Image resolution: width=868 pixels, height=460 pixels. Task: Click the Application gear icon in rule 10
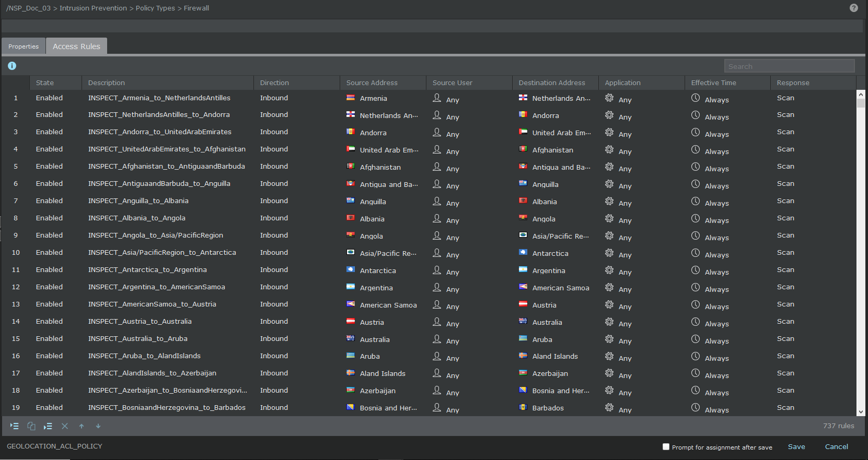[609, 253]
